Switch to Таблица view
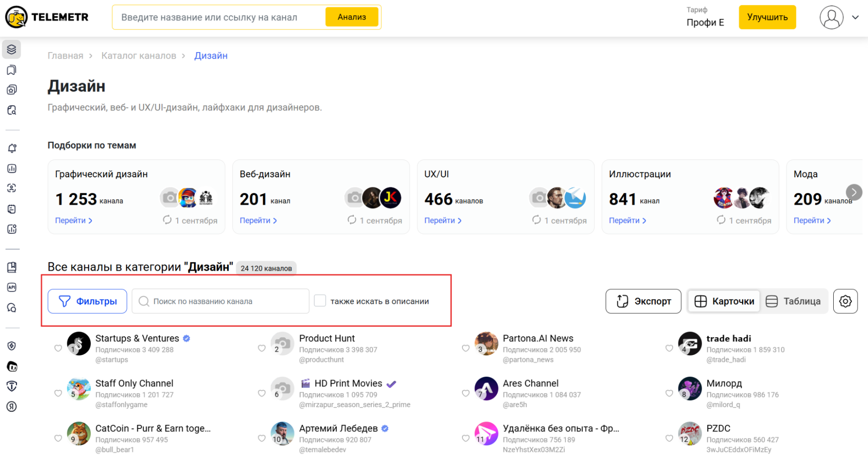The image size is (868, 465). 793,301
